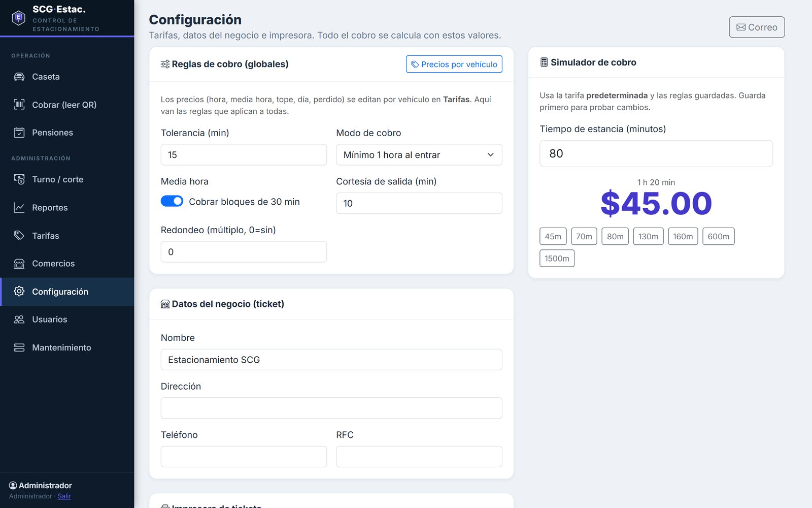This screenshot has width=812, height=508.
Task: Select the 130m simulator preset
Action: coord(648,236)
